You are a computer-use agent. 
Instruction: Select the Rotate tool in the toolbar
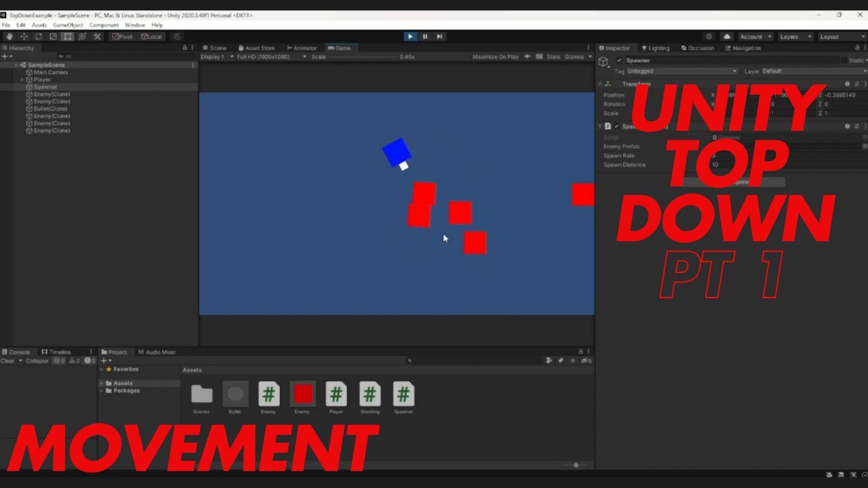(x=39, y=37)
